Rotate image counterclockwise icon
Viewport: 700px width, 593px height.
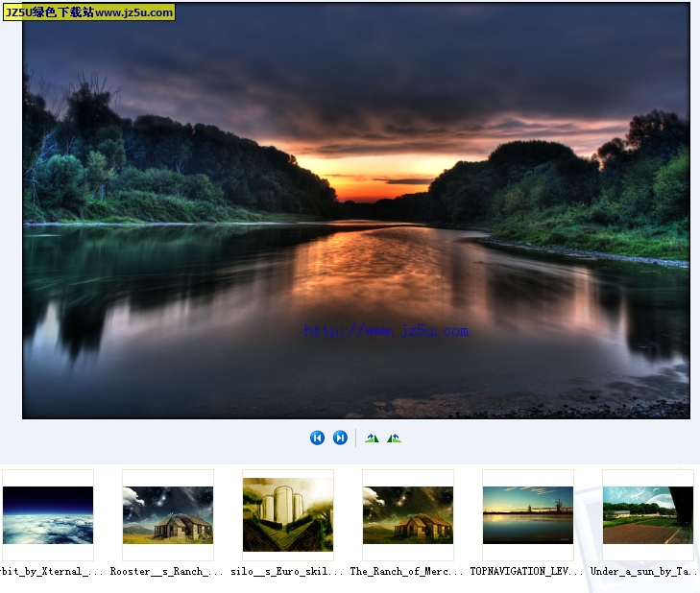tap(395, 439)
